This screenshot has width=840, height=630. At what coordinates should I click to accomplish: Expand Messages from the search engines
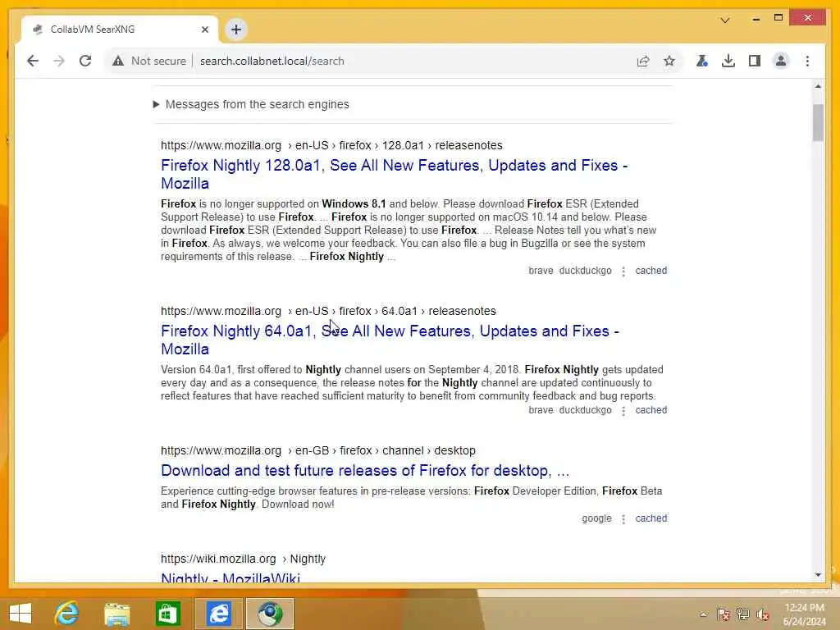click(x=251, y=104)
